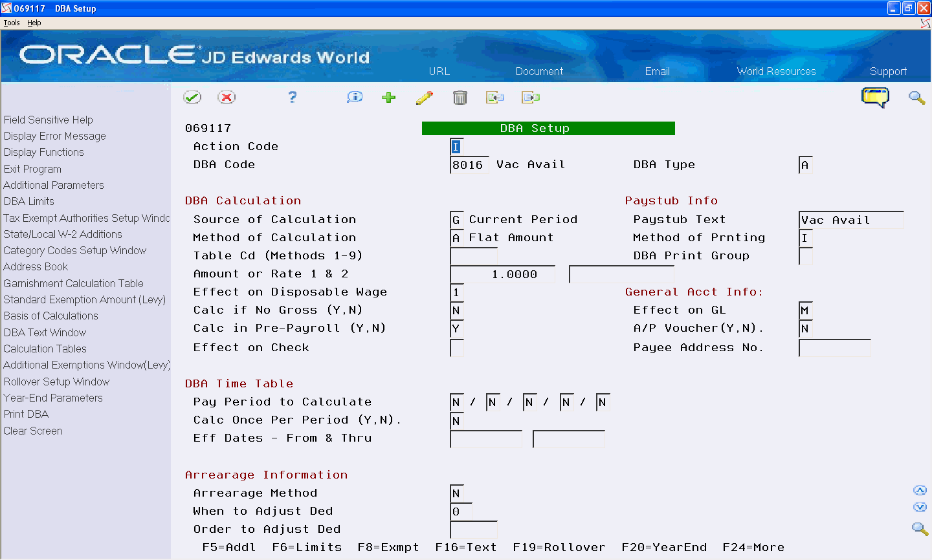Image resolution: width=932 pixels, height=560 pixels.
Task: Click the scroll-up chevron circle icon
Action: [920, 490]
